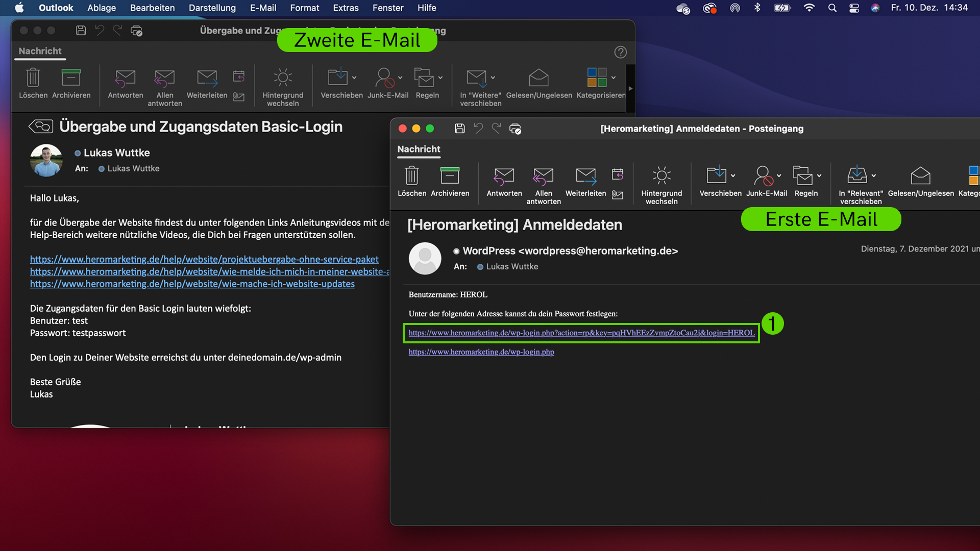The image size is (980, 551).
Task: Open the plain wp-login.php link
Action: pyautogui.click(x=481, y=352)
